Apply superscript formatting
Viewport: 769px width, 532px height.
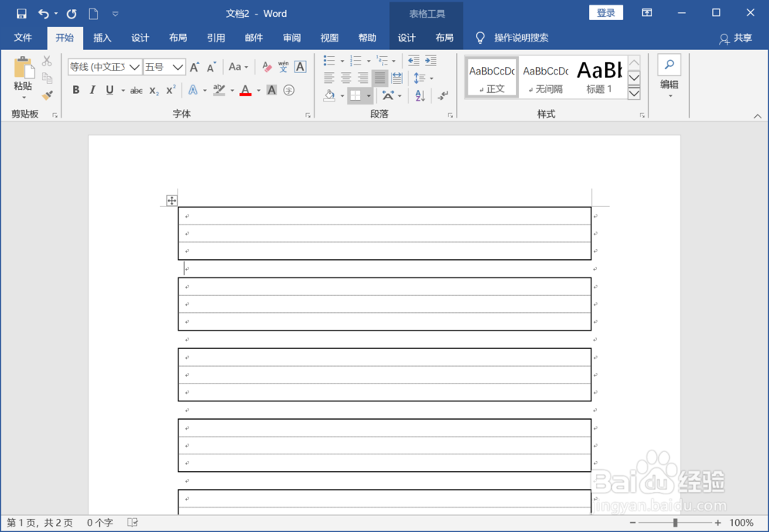click(x=171, y=90)
